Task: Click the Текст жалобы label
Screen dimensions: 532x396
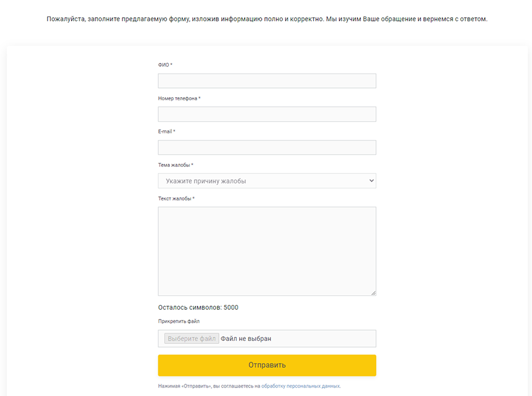Action: click(x=176, y=199)
